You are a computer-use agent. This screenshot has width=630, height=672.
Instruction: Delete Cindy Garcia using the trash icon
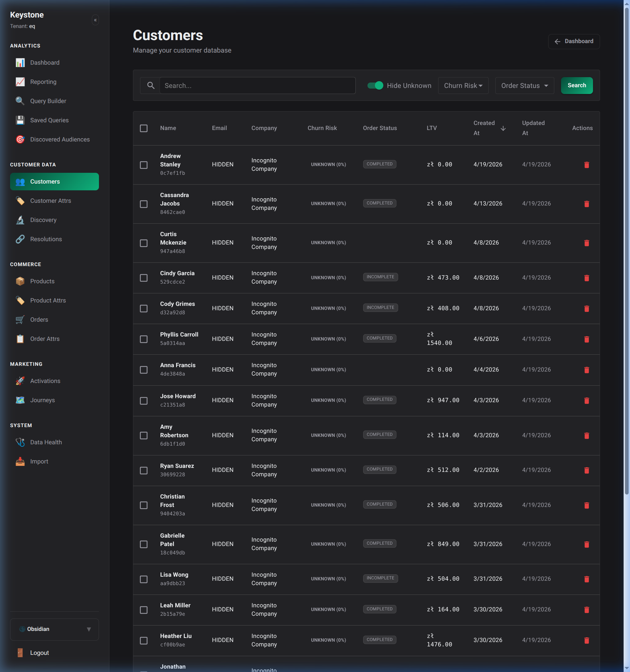pyautogui.click(x=587, y=278)
